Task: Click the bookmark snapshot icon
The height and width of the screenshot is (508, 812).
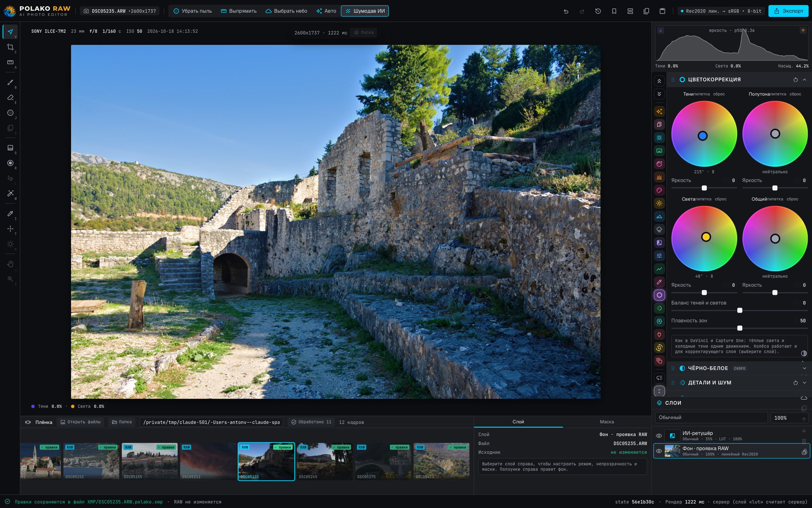Action: pos(614,11)
